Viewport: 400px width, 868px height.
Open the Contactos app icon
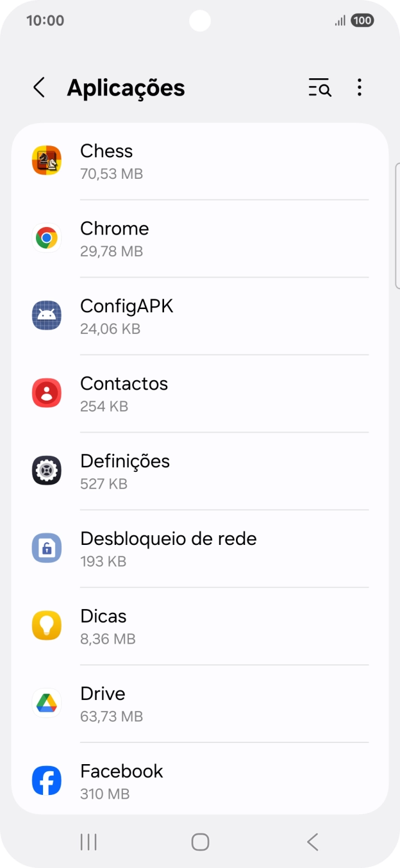coord(46,393)
